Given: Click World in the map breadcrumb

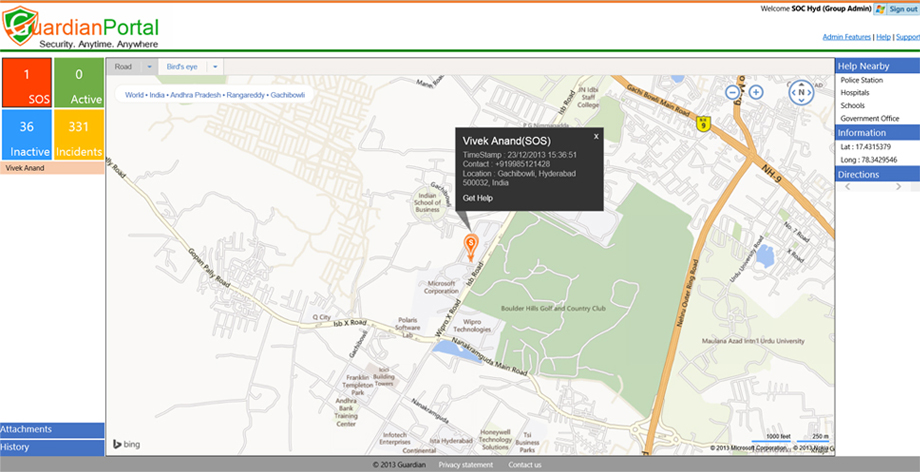Looking at the screenshot, I should [134, 95].
